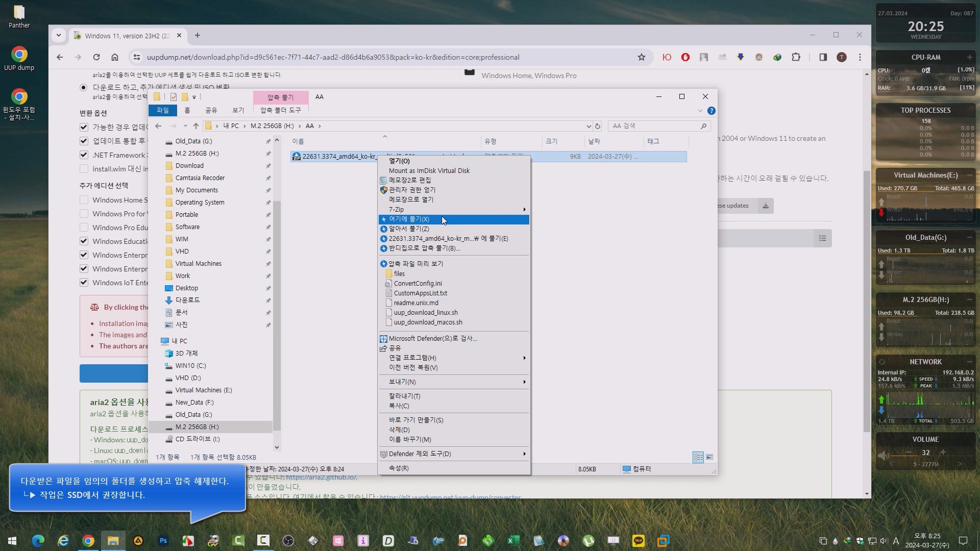This screenshot has width=980, height=551.
Task: Expand '연결 프로그램(H)' submenu
Action: [454, 358]
